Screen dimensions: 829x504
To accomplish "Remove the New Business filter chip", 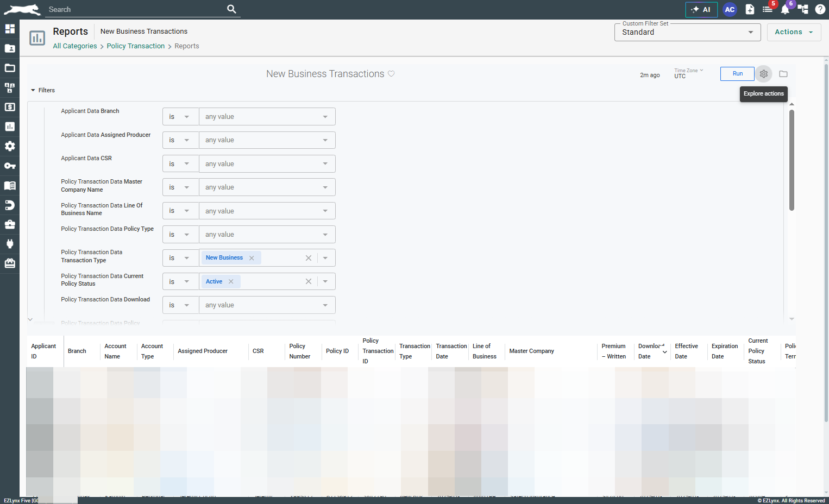I will click(252, 258).
